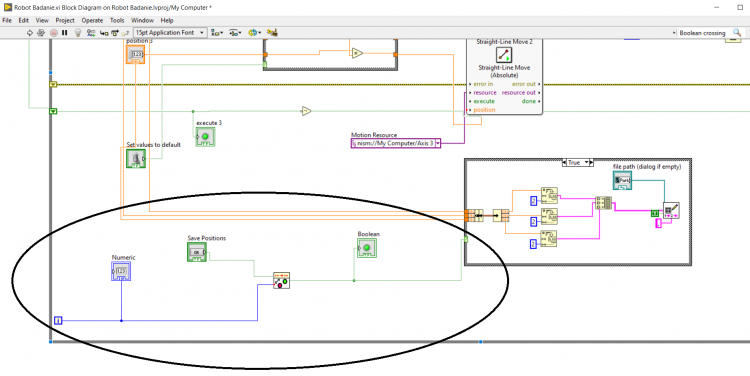Toggle Highlight Execution light bulb
The height and width of the screenshot is (376, 750).
click(78, 33)
